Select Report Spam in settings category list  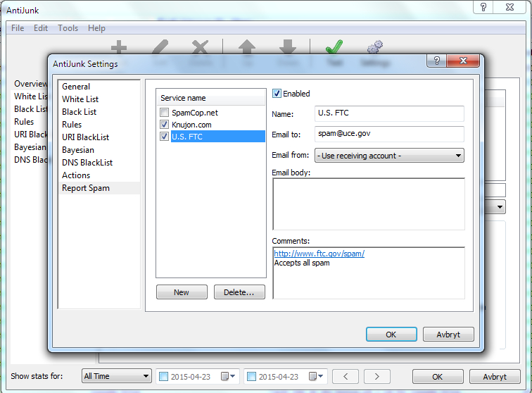click(x=99, y=188)
